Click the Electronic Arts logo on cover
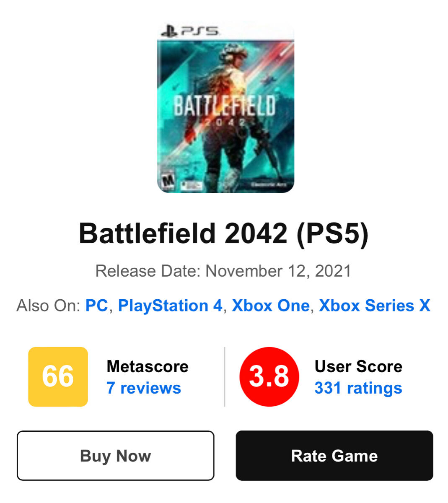 pyautogui.click(x=268, y=184)
